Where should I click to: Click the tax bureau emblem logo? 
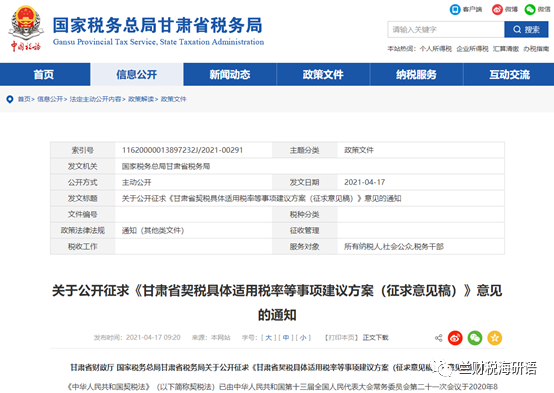coord(25,29)
